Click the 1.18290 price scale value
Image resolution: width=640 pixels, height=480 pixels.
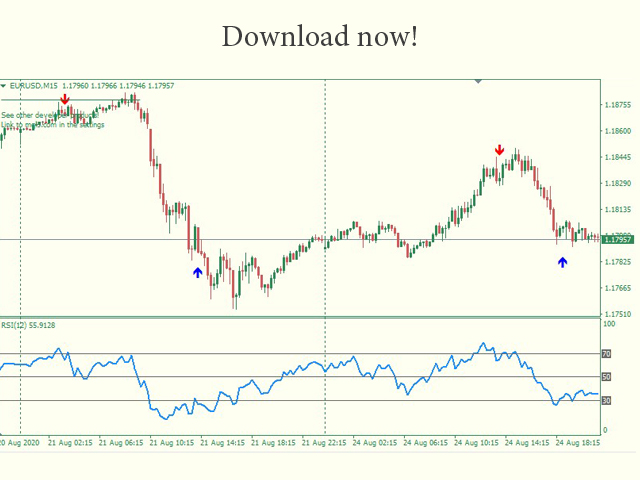pos(618,183)
